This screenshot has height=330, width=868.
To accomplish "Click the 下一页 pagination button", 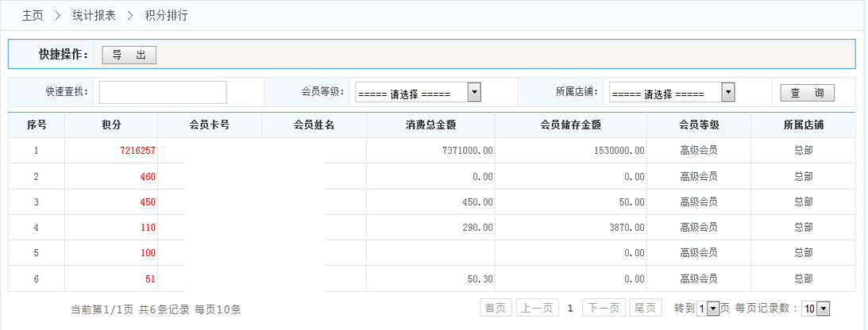I will [x=604, y=309].
